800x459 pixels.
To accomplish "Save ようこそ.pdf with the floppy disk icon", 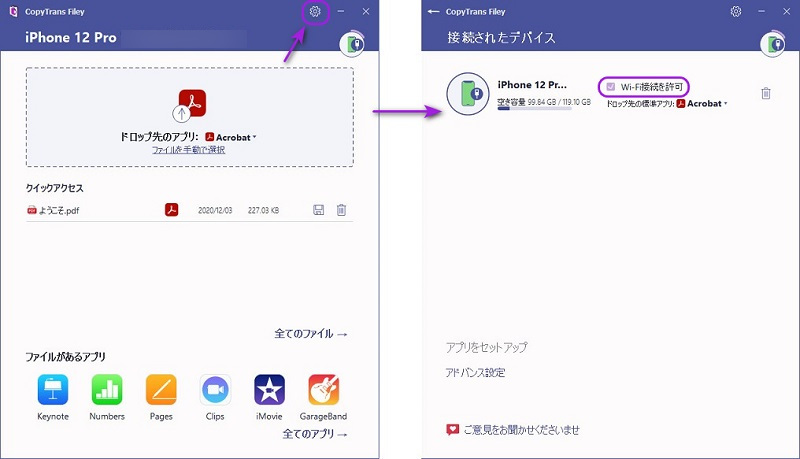I will pos(318,210).
